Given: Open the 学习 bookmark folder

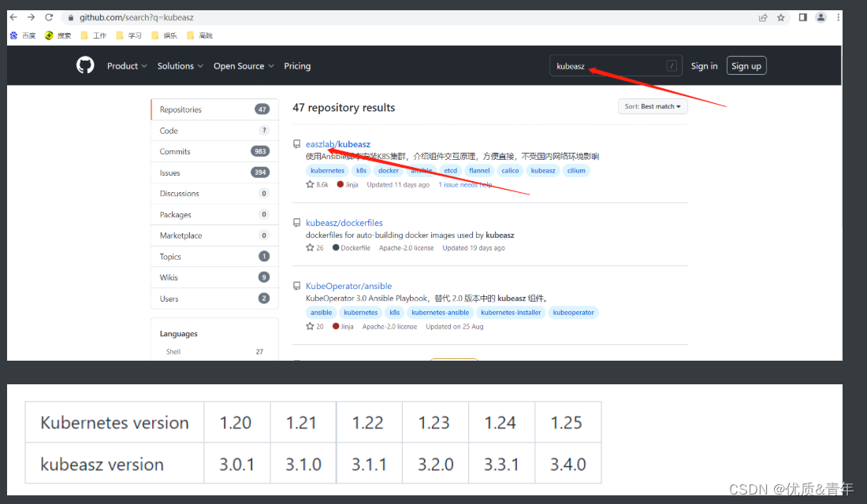Looking at the screenshot, I should pyautogui.click(x=128, y=35).
